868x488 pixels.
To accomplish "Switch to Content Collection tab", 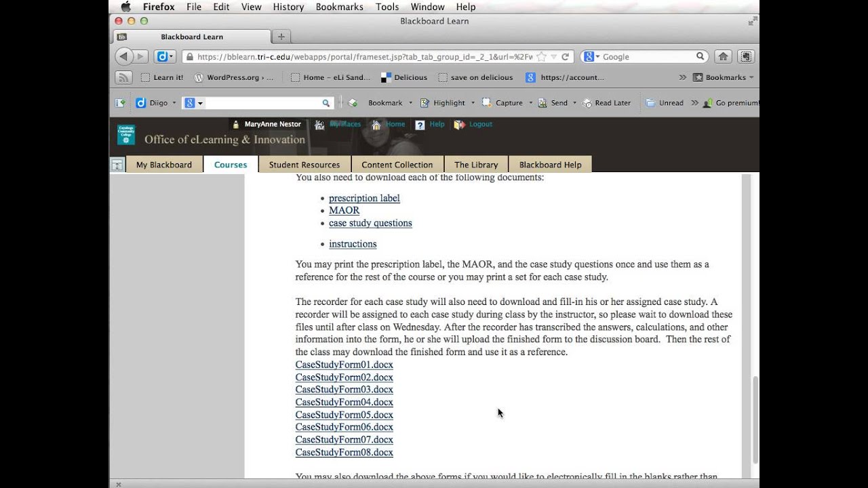I will click(x=397, y=165).
